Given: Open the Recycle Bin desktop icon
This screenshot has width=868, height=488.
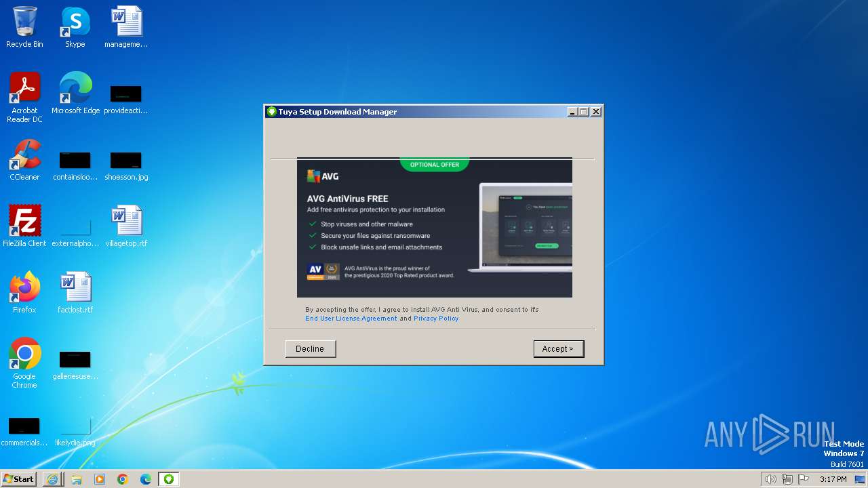Looking at the screenshot, I should [x=24, y=27].
